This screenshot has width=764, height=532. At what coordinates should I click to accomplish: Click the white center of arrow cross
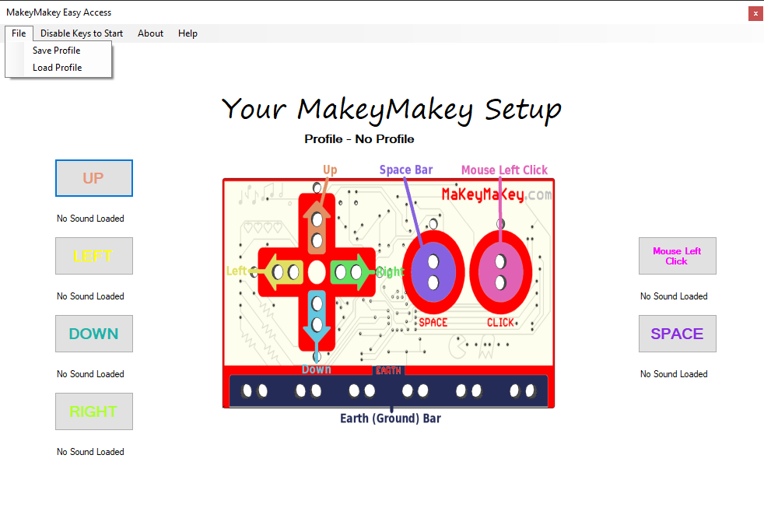click(x=317, y=272)
